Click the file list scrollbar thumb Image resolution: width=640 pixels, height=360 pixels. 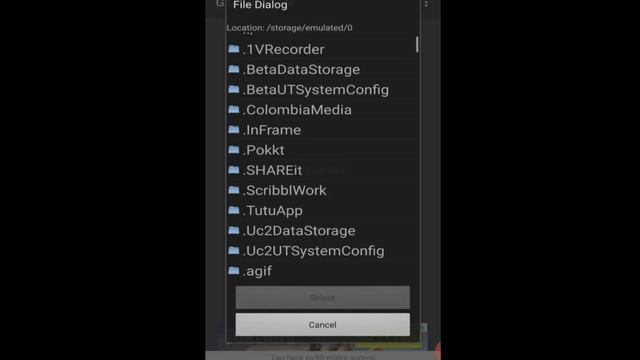417,44
